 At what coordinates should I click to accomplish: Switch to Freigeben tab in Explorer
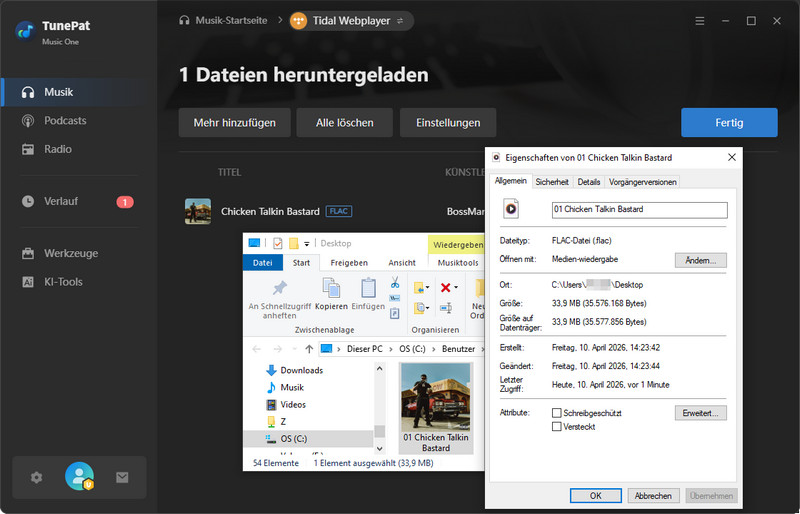point(349,263)
